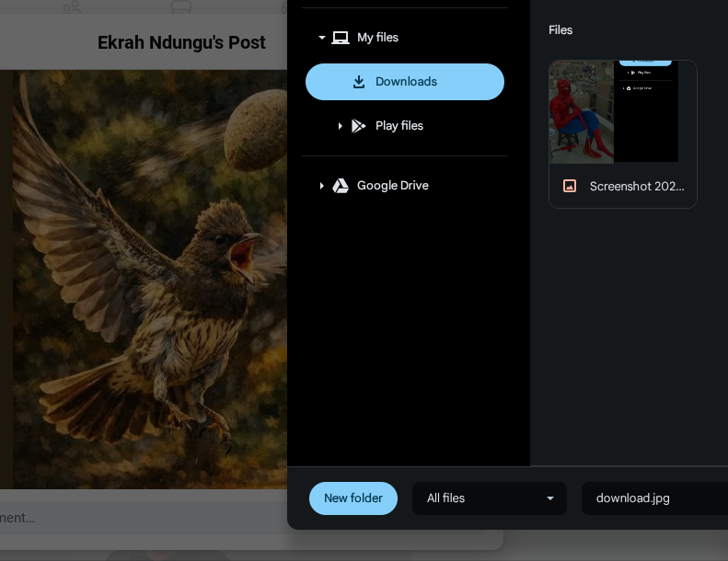The width and height of the screenshot is (728, 561).
Task: Open the Play files label
Action: [399, 126]
